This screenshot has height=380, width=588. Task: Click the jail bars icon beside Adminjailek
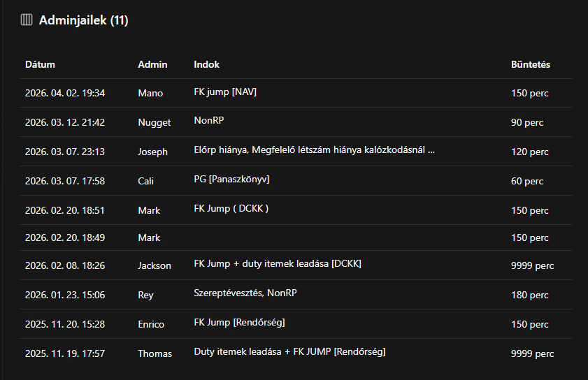point(27,20)
